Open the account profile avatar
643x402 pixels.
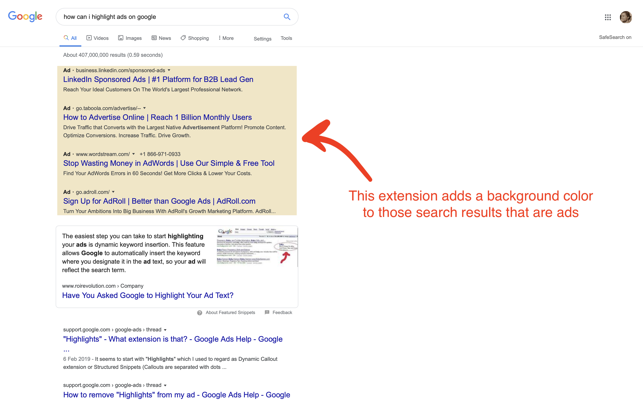click(625, 17)
